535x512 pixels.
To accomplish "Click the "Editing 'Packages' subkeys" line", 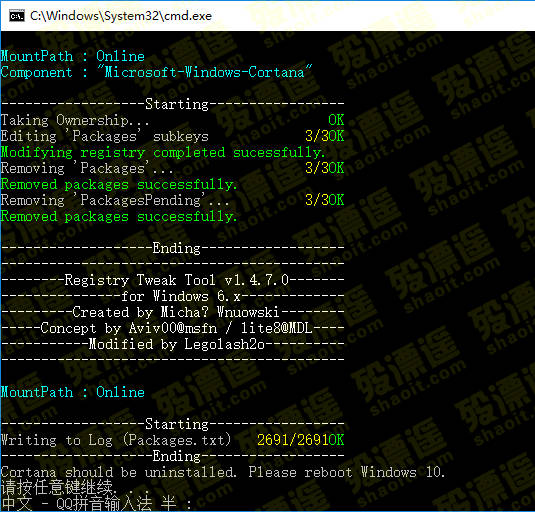I will (104, 136).
